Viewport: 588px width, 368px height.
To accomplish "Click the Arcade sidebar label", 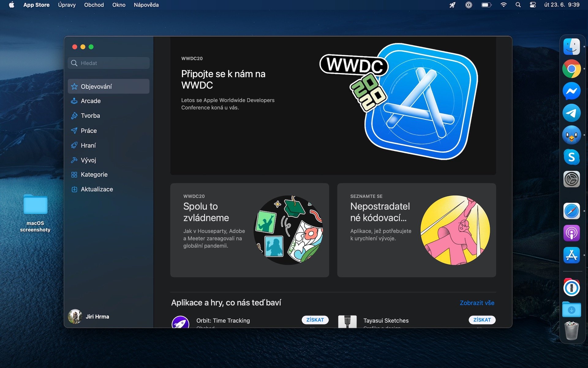I will [91, 101].
